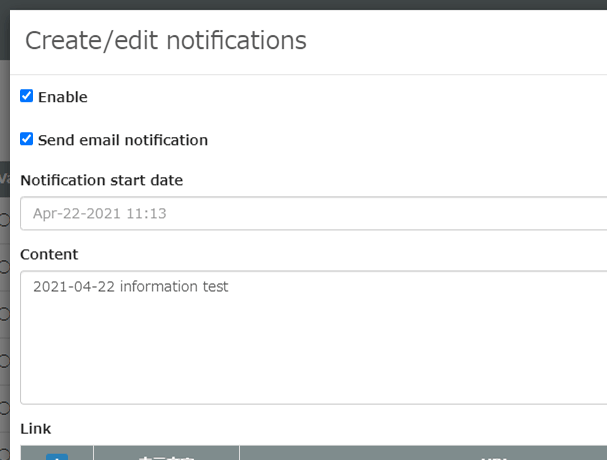Click the "Content" field label

pos(49,254)
